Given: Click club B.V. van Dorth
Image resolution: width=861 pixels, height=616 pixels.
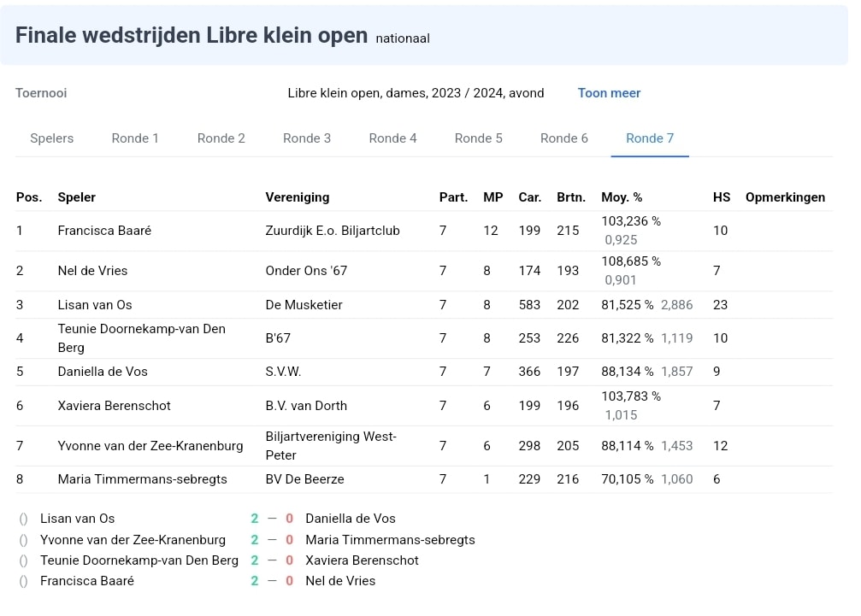Looking at the screenshot, I should [306, 406].
